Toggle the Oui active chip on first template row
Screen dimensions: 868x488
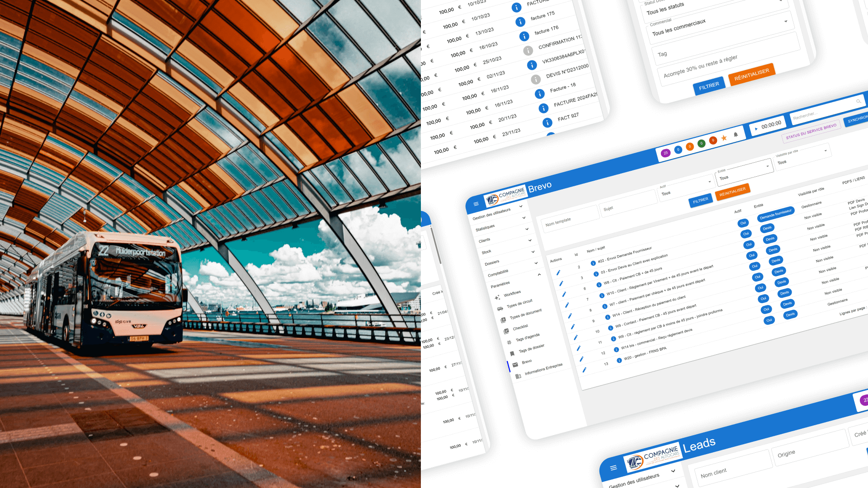[743, 223]
